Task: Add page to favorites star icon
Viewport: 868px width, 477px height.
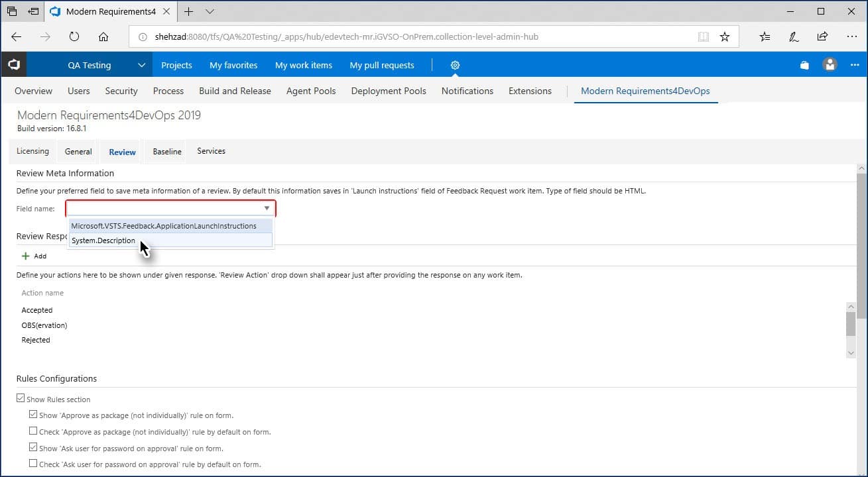Action: (x=725, y=37)
